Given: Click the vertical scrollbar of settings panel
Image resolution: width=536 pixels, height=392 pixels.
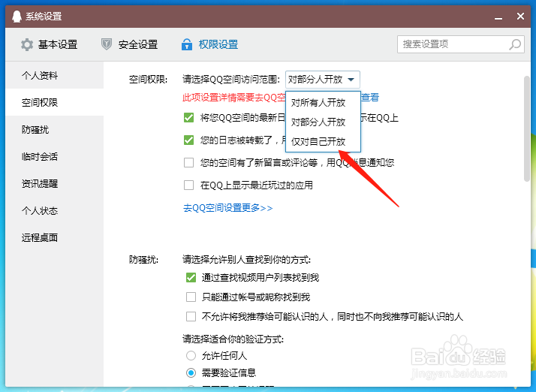Looking at the screenshot, I should click(527, 128).
